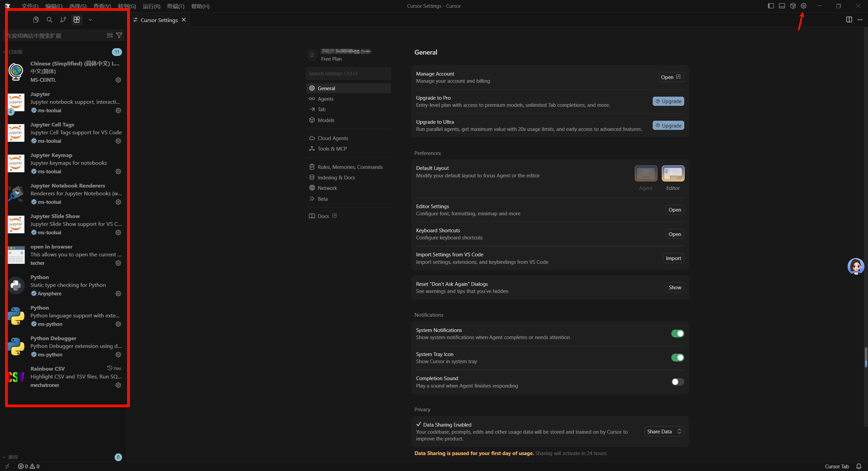The height and width of the screenshot is (471, 868).
Task: Select the Agent default layout thumbnail
Action: point(646,174)
